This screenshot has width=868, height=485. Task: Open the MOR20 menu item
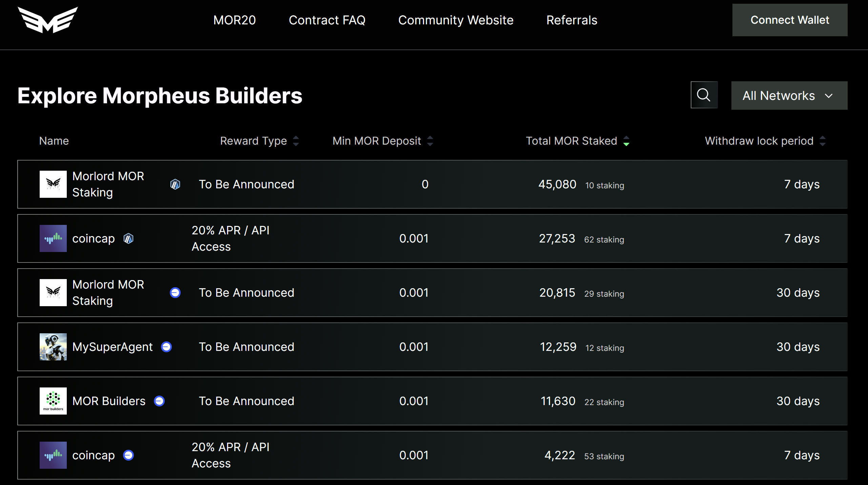(235, 20)
